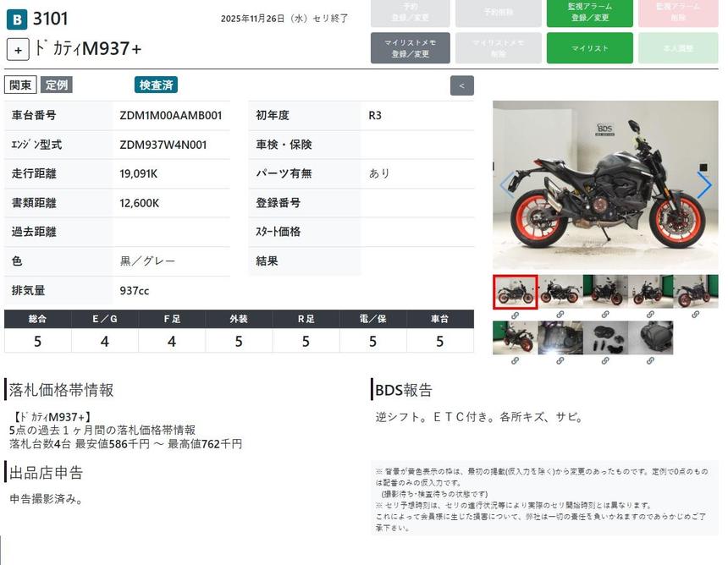Screen dimensions: 728x565
Task: Select the 定例 tag
Action: click(57, 85)
